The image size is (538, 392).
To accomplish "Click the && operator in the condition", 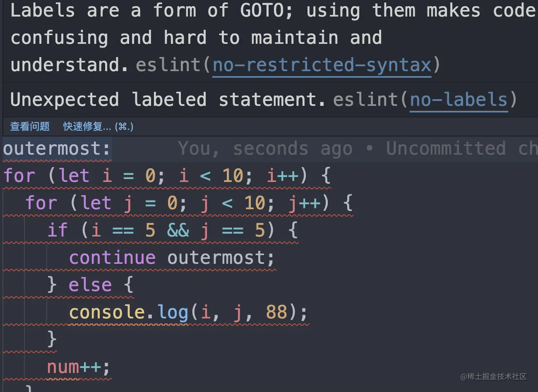I will coord(178,230).
